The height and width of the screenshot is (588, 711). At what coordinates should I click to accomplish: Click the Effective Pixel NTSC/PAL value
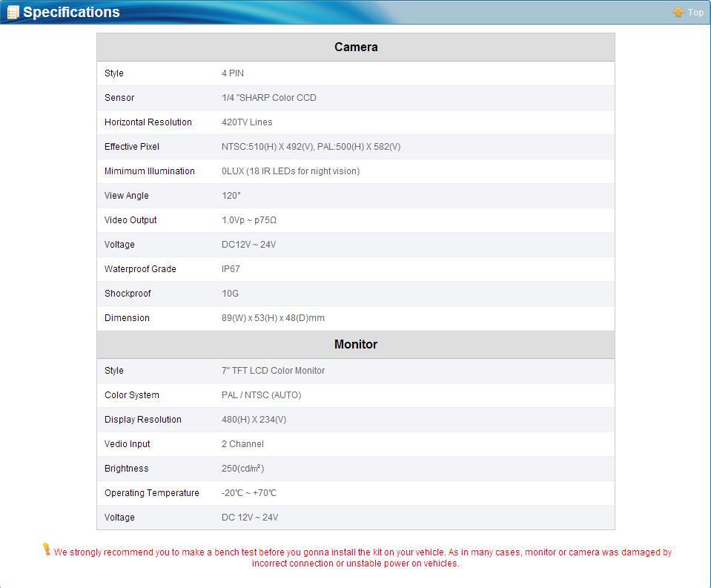(x=311, y=147)
